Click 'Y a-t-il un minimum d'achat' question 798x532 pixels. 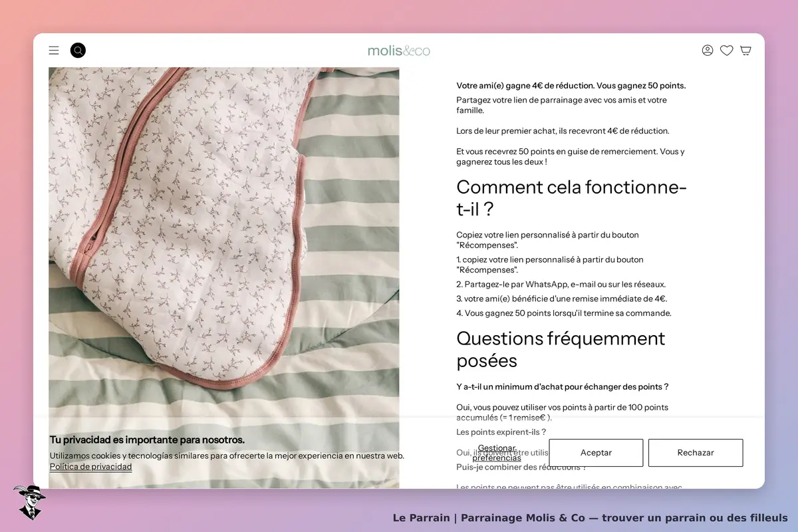tap(562, 387)
